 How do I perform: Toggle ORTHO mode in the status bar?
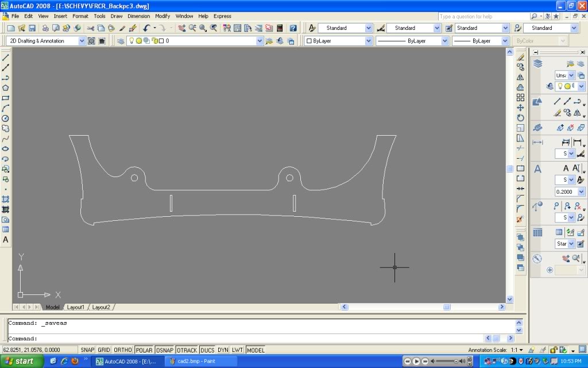(x=122, y=350)
